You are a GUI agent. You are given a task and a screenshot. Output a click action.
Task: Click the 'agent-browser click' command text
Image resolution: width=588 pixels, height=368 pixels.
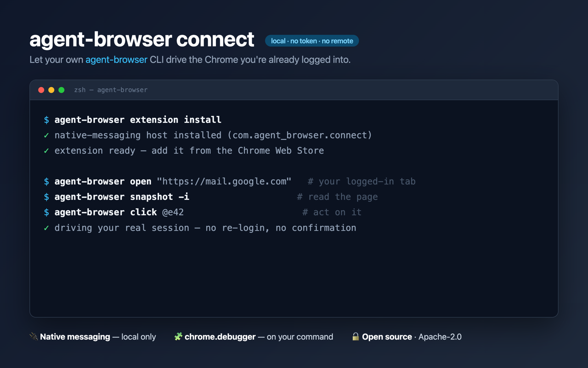(106, 212)
